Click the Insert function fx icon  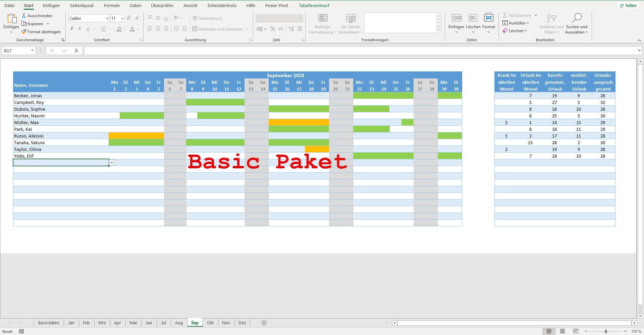point(76,51)
